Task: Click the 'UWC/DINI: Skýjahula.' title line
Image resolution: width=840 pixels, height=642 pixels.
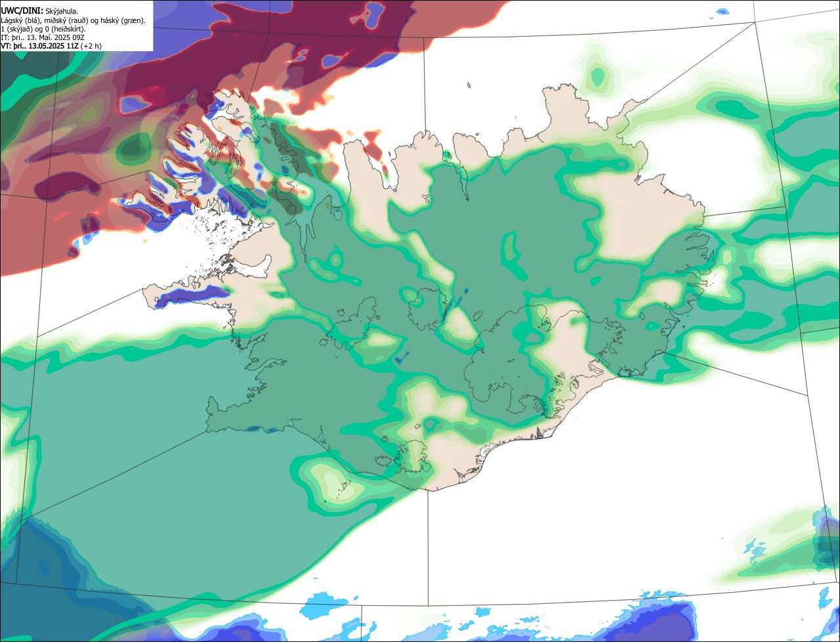Action: tap(40, 11)
